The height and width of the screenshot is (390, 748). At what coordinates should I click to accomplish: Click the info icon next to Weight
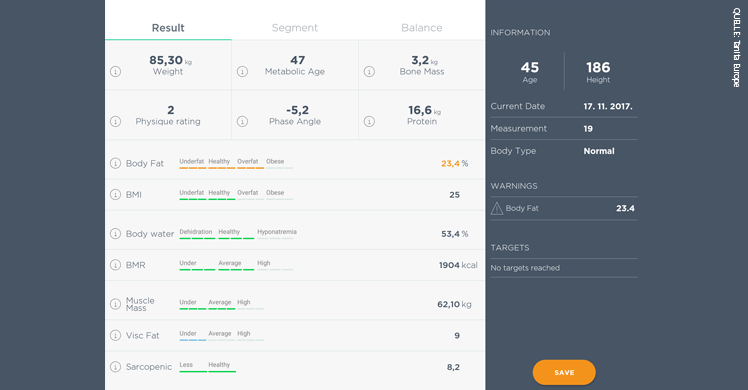(115, 72)
